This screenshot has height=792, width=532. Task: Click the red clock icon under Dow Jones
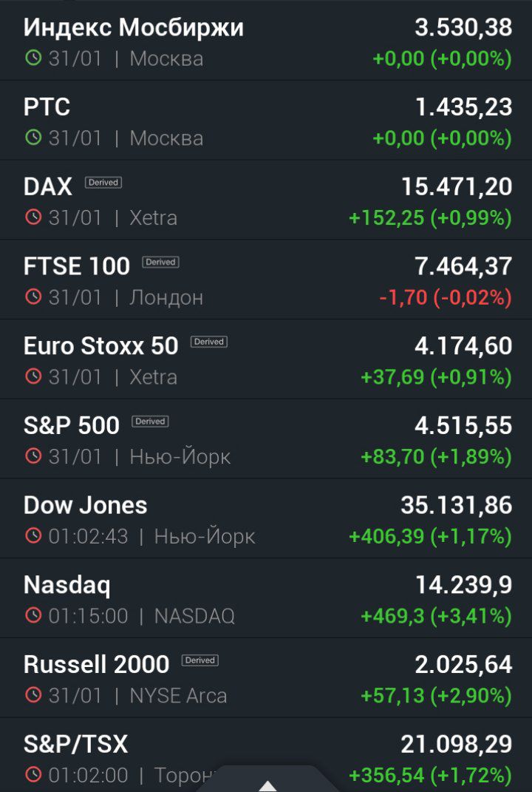point(33,535)
